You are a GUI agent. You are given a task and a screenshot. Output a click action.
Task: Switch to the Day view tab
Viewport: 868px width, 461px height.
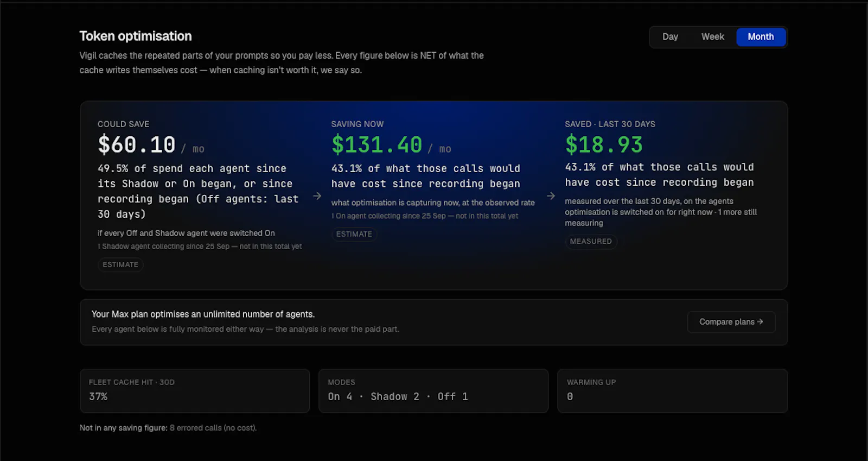pyautogui.click(x=670, y=37)
